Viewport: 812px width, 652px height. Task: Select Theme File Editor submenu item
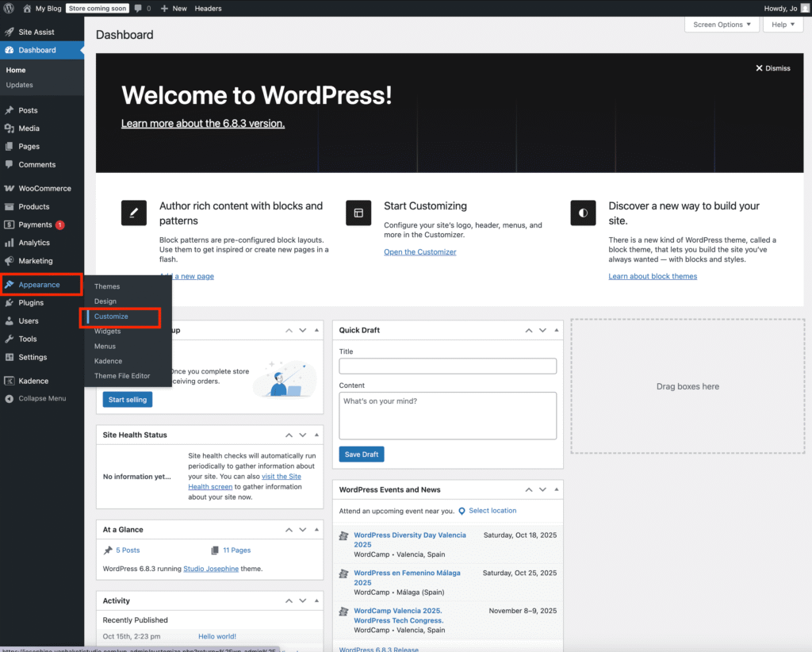click(122, 376)
